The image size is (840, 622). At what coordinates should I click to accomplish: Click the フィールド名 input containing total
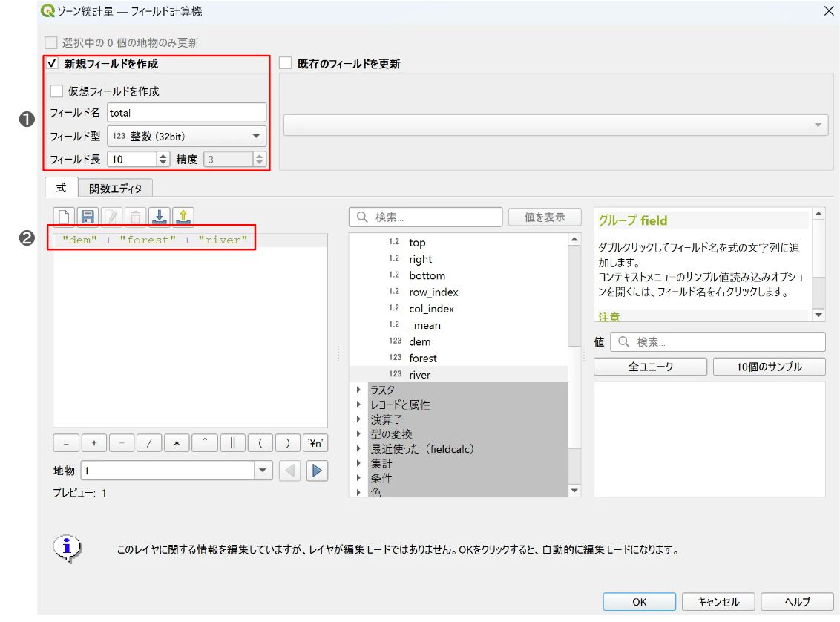pyautogui.click(x=186, y=113)
